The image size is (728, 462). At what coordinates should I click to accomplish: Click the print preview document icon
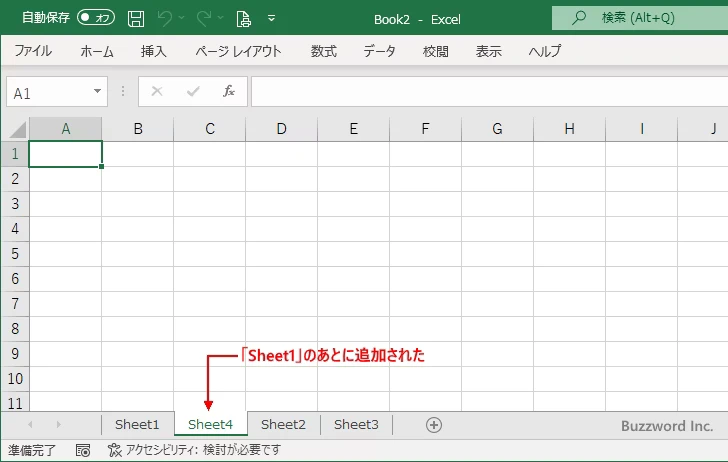pos(244,19)
